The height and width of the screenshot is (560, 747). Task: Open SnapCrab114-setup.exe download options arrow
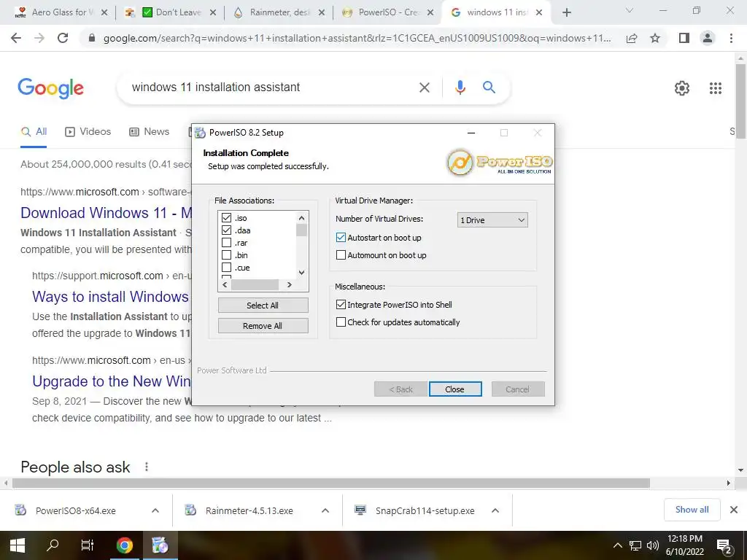point(495,510)
